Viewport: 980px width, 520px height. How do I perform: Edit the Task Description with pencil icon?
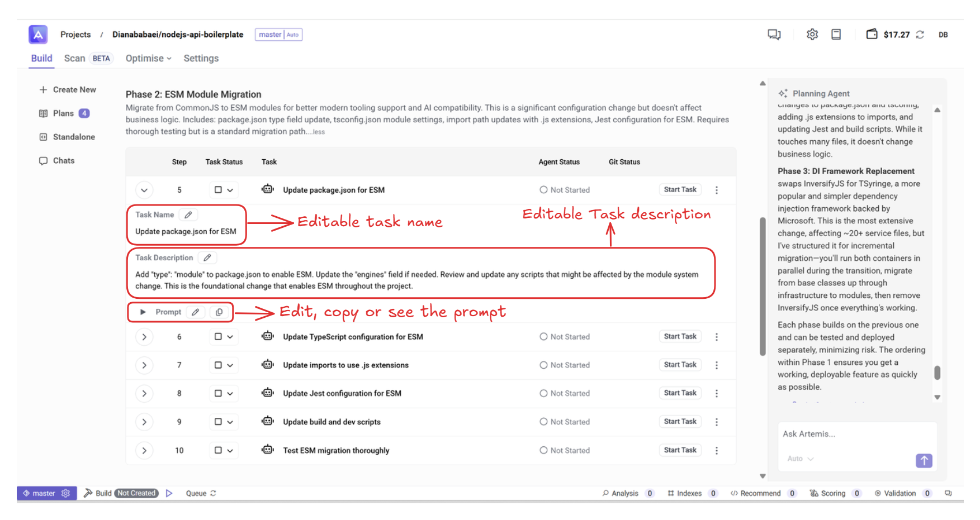coord(207,257)
